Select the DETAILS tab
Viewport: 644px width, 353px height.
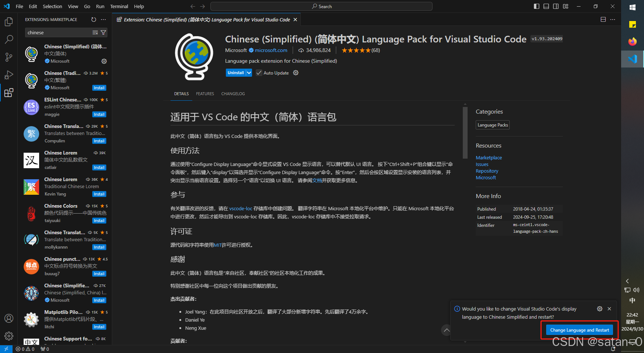click(181, 94)
